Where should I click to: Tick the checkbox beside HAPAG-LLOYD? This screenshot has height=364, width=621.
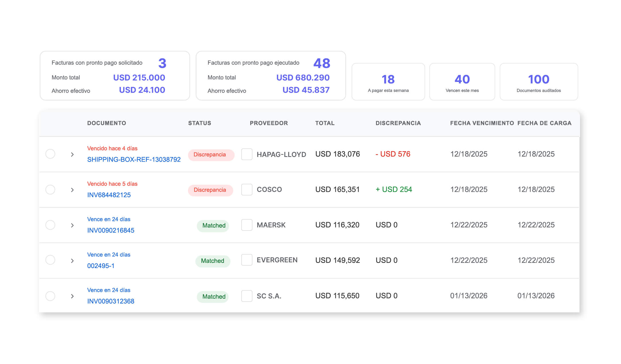[x=247, y=154]
